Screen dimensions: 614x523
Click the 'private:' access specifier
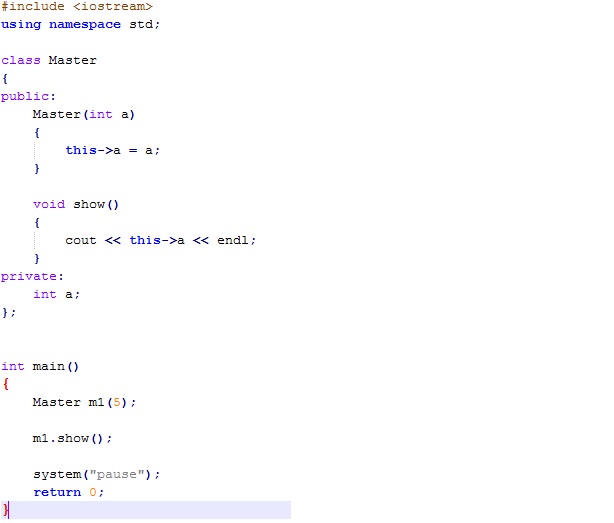coord(32,276)
